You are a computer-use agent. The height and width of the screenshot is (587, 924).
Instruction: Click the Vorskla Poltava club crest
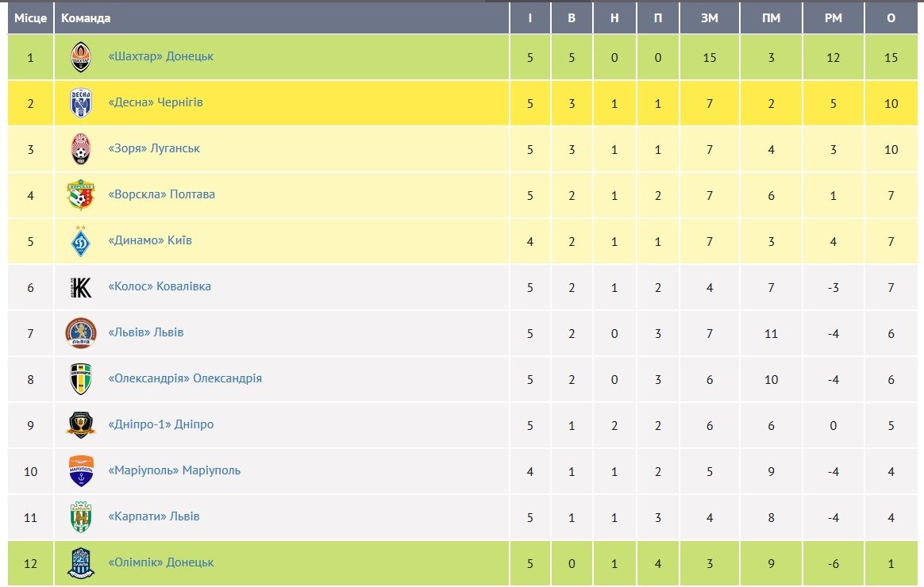(x=81, y=195)
